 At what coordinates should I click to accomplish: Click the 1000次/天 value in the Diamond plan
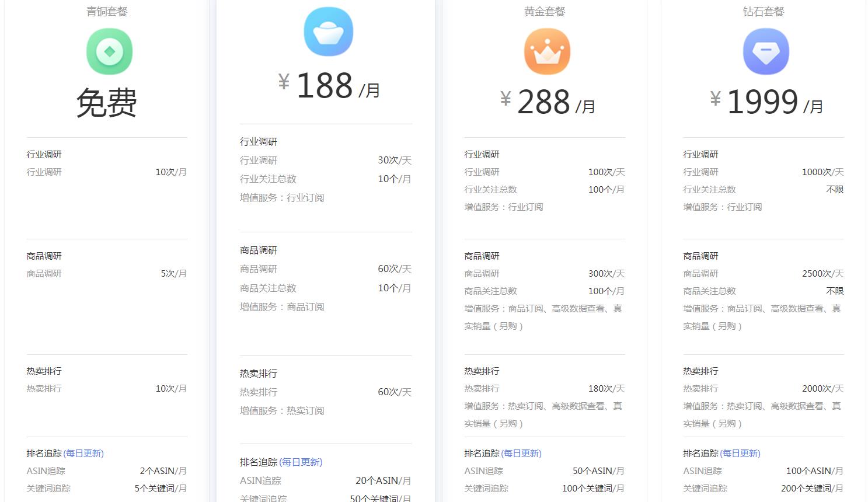coord(822,172)
